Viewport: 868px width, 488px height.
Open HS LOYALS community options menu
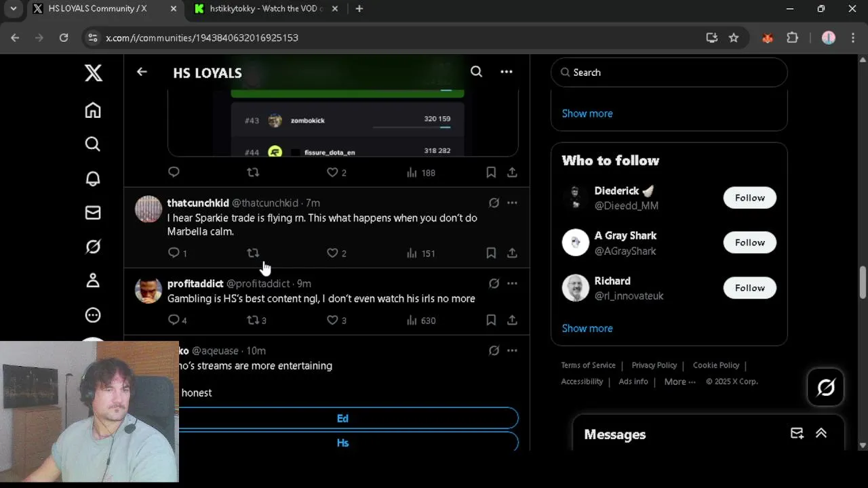(x=507, y=72)
